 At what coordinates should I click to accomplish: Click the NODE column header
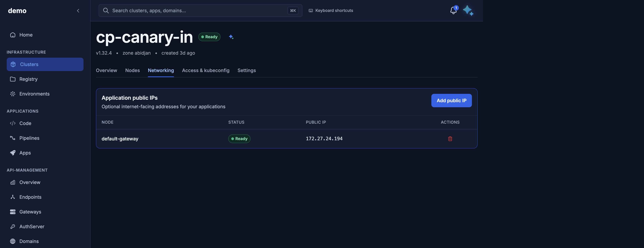coord(108,122)
